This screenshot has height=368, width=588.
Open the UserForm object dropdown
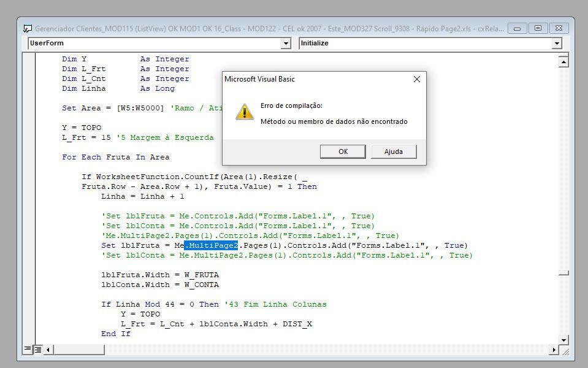tap(286, 44)
